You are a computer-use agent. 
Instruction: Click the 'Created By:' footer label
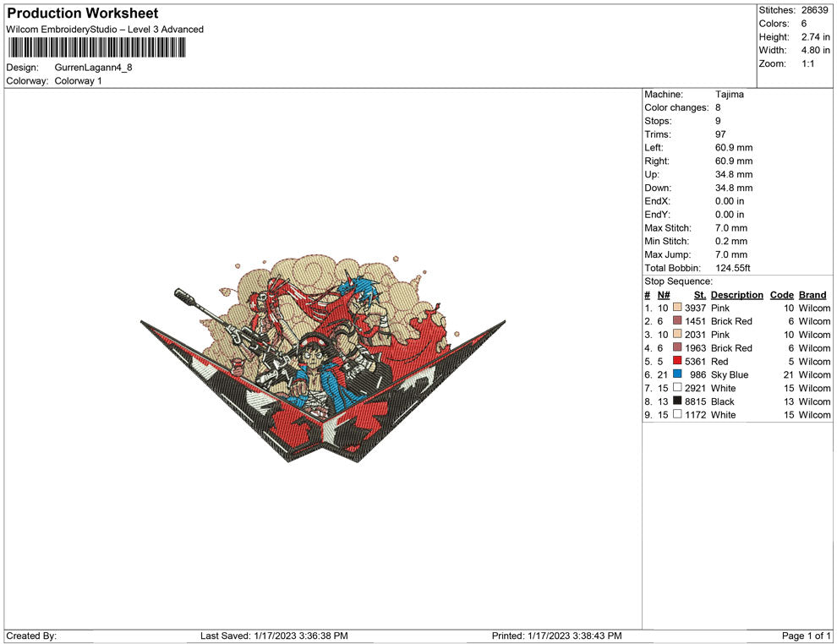[31, 636]
